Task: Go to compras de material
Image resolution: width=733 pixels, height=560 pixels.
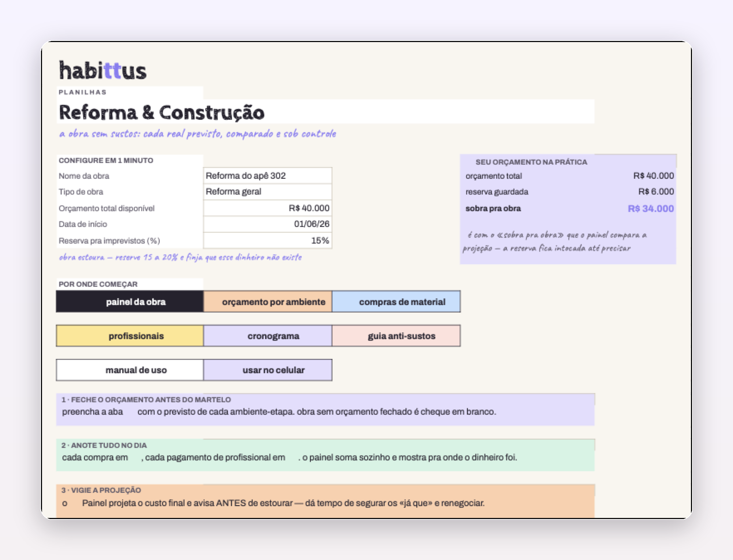Action: click(x=396, y=302)
